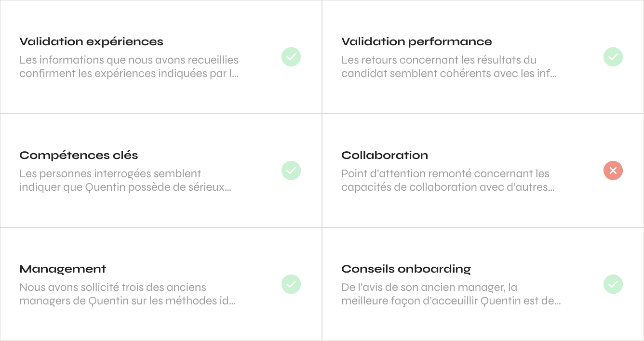Select the Compétences clés title
Viewport: 644px width, 341px height.
(79, 156)
